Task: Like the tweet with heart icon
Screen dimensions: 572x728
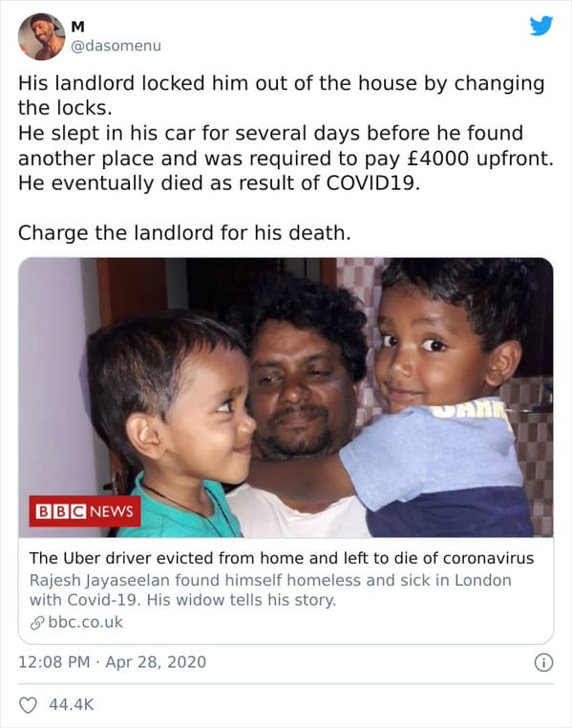Action: point(28,705)
